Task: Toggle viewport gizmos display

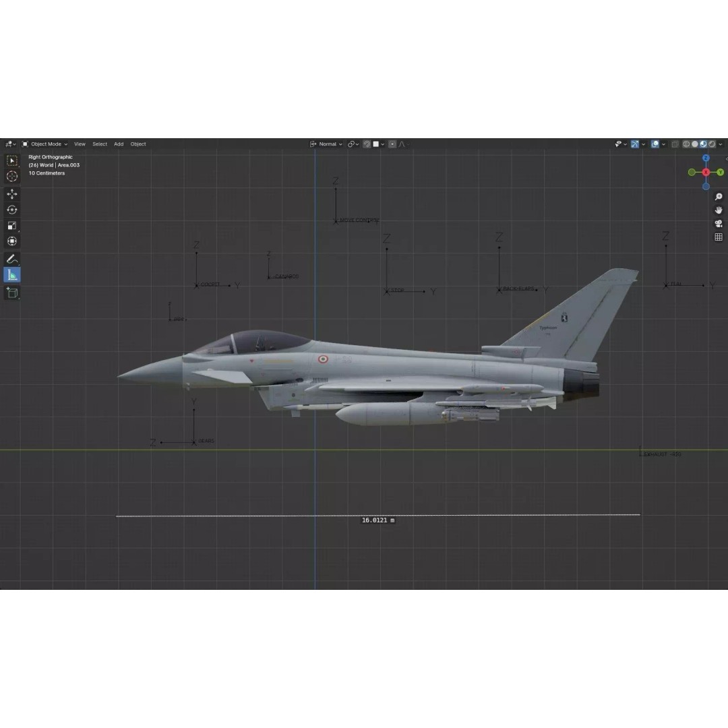Action: (635, 144)
